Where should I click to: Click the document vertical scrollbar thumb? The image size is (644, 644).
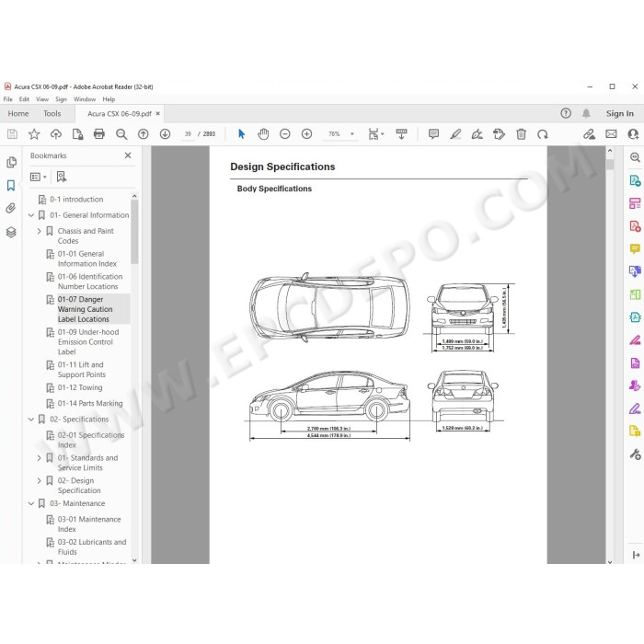tap(610, 165)
